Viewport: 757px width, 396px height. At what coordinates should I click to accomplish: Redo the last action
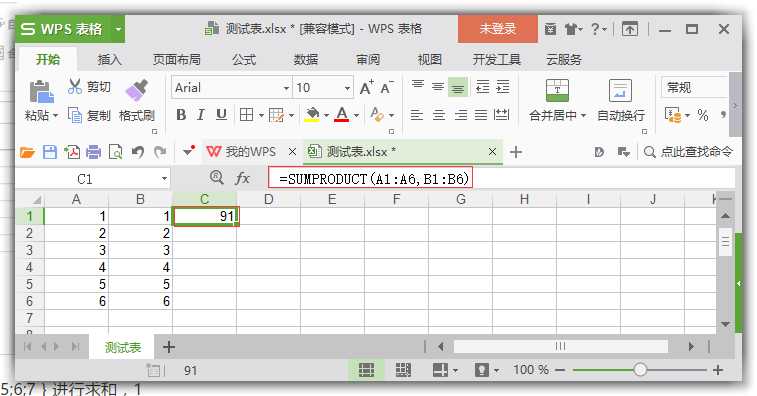pyautogui.click(x=160, y=153)
